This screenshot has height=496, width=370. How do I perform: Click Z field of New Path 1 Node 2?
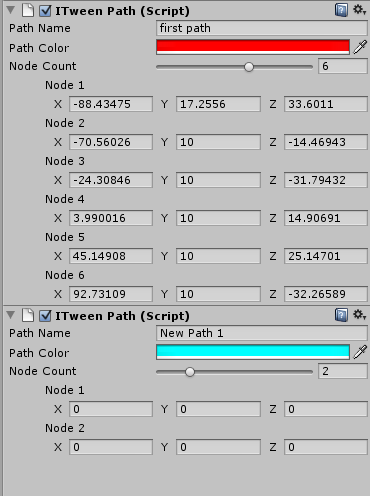pyautogui.click(x=326, y=447)
